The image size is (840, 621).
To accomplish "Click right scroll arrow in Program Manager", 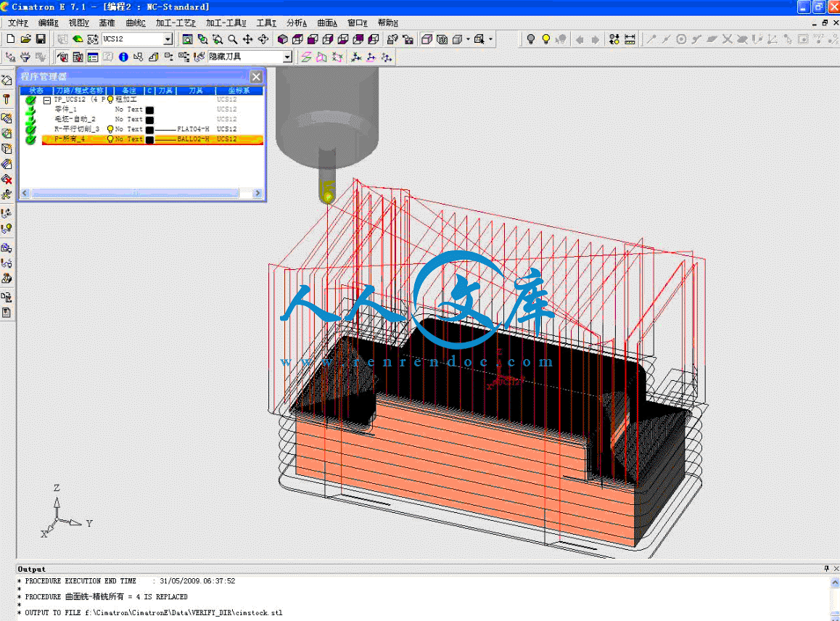I will (x=258, y=193).
